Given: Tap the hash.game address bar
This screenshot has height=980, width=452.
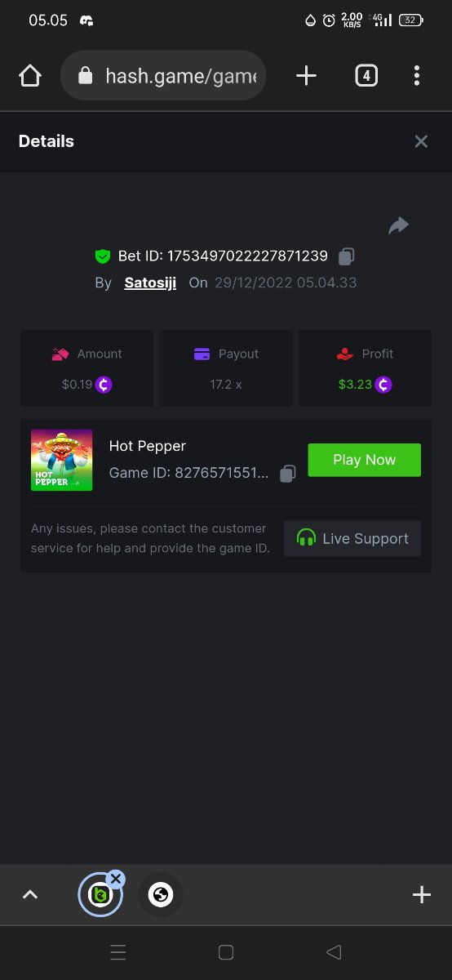Looking at the screenshot, I should (163, 76).
